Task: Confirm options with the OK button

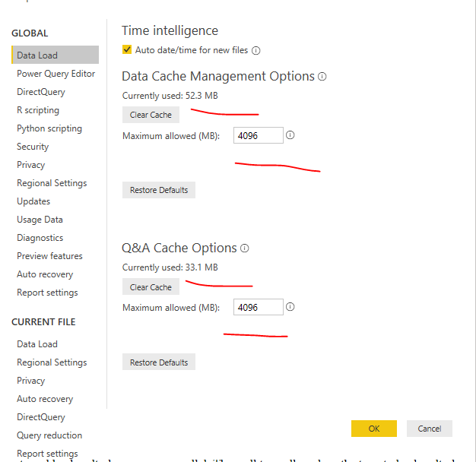Action: 374,429
